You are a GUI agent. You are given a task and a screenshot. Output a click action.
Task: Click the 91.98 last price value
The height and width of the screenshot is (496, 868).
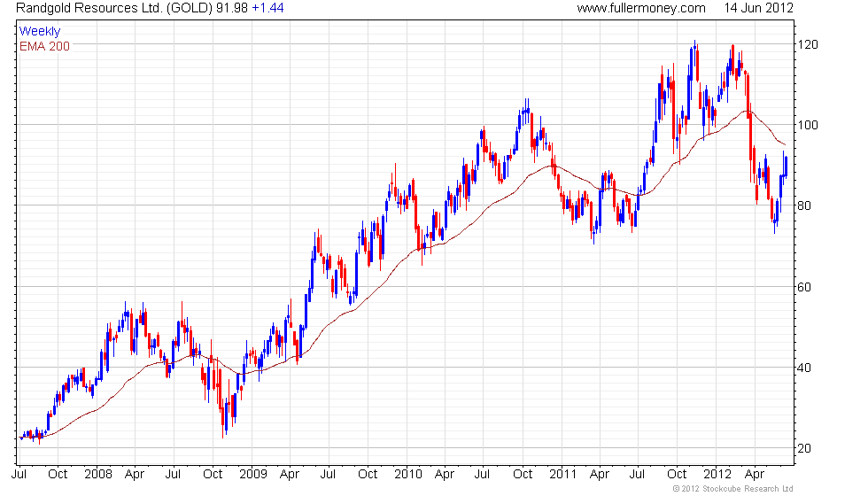pos(232,8)
